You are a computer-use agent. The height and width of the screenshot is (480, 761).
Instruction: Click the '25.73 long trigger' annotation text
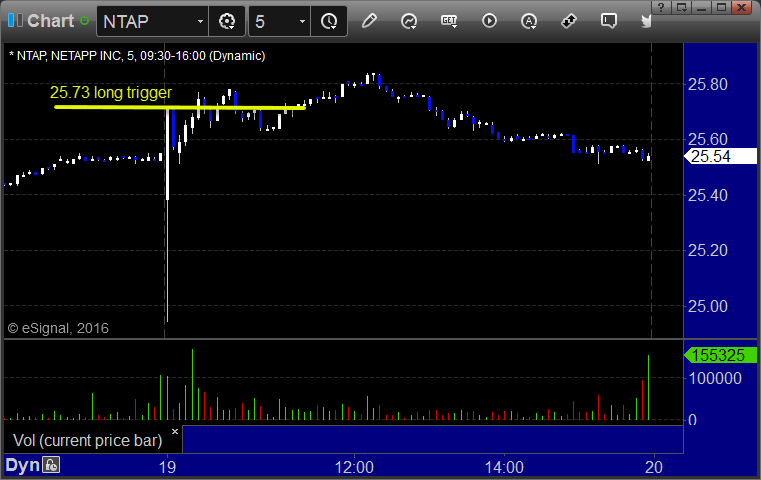(111, 92)
